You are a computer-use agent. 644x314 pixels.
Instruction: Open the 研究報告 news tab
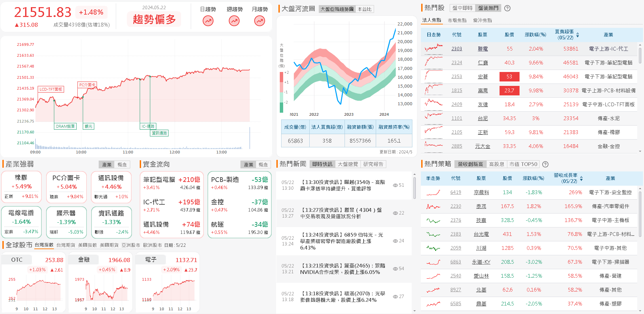pyautogui.click(x=373, y=164)
